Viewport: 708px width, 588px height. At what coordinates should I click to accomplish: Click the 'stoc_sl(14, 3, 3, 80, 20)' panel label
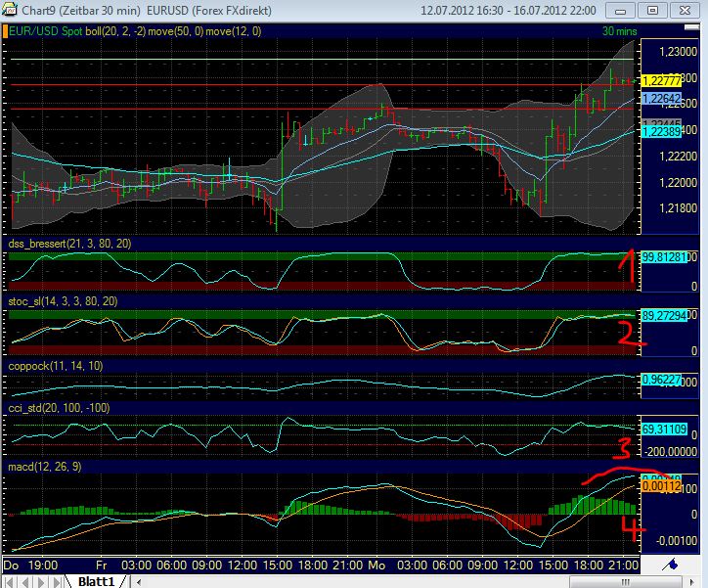pos(63,301)
